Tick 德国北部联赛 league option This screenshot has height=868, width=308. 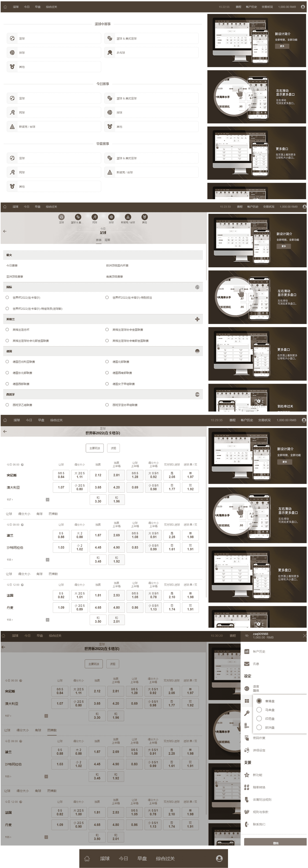(107, 362)
